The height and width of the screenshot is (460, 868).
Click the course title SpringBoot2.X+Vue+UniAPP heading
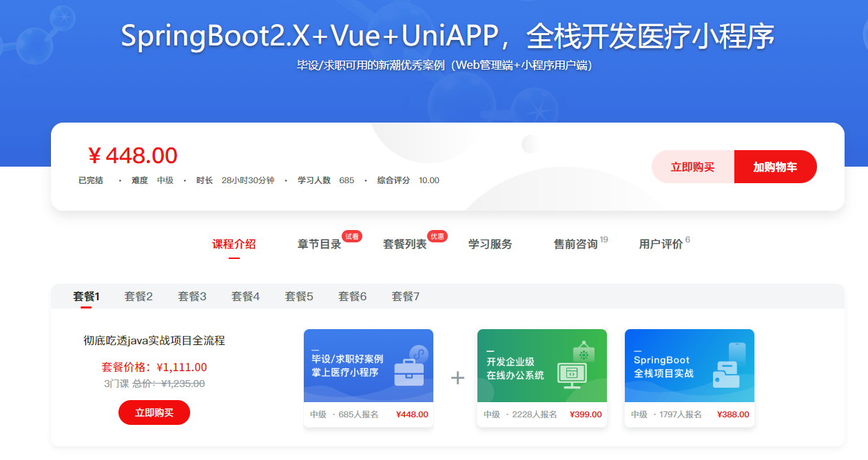coord(448,36)
